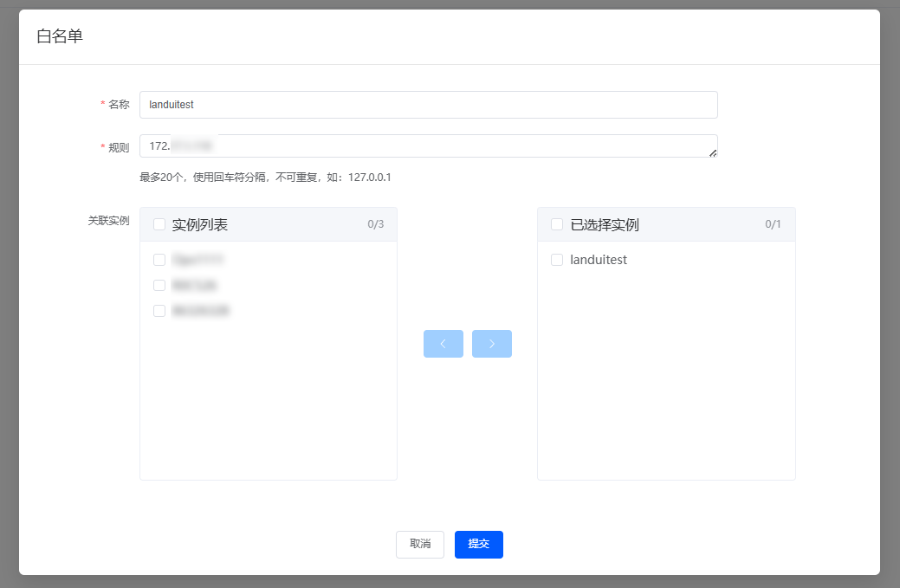Toggle the 已选择实例 select-all checkbox
The width and height of the screenshot is (900, 588).
[x=557, y=224]
